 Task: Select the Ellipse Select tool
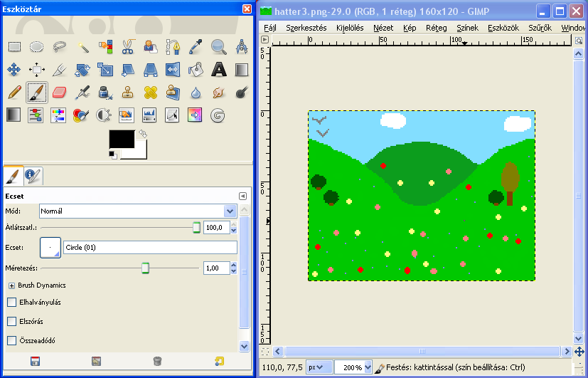tap(37, 47)
